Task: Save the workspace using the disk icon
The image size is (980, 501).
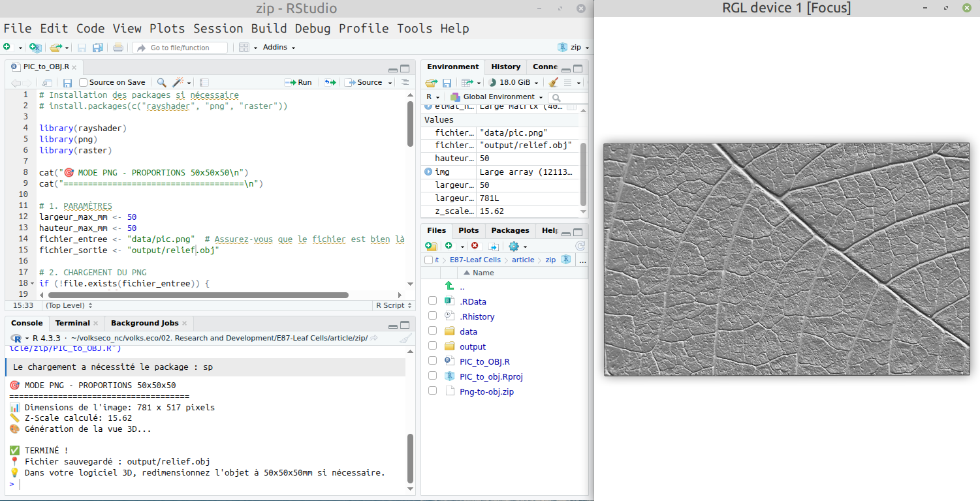Action: (x=447, y=82)
